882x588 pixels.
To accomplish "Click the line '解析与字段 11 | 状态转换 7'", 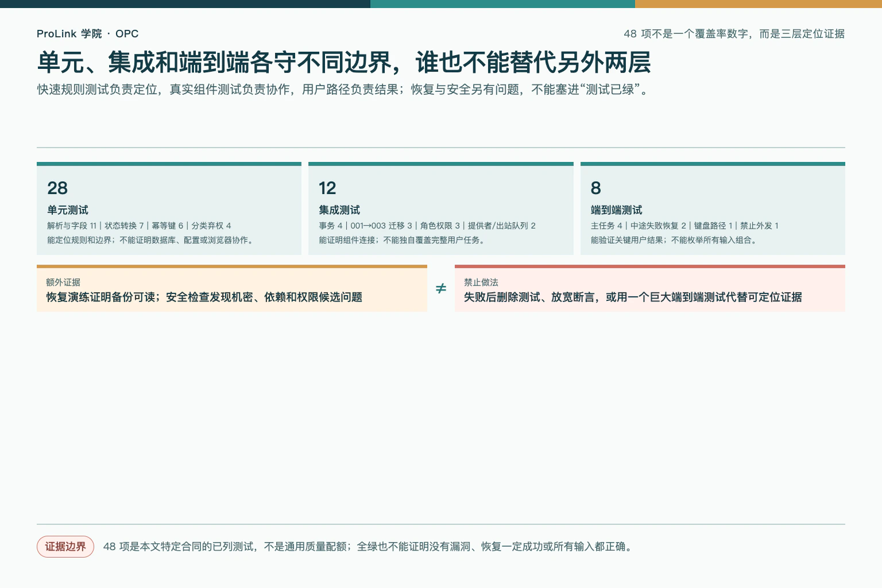I will coord(139,226).
